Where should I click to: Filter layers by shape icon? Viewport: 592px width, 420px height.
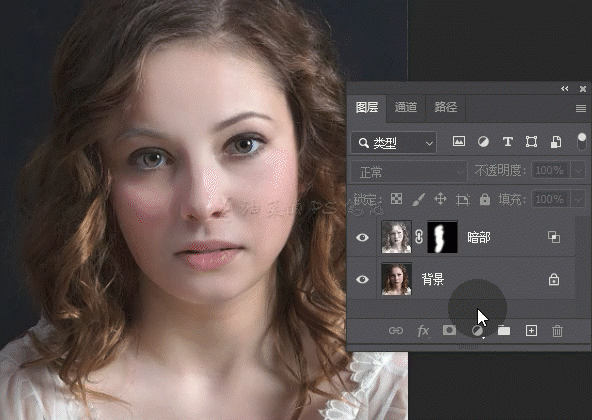tap(531, 142)
